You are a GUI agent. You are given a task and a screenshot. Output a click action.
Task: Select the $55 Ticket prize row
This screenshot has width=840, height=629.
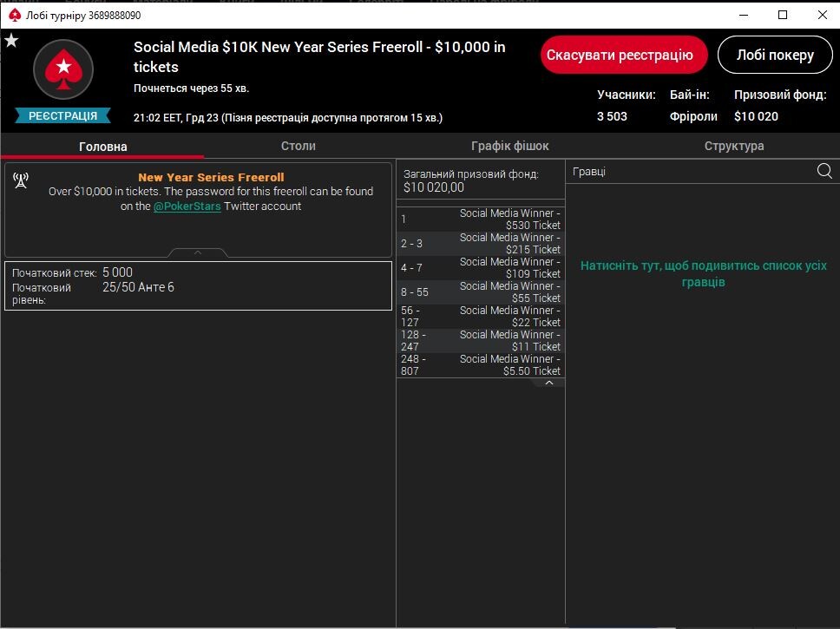point(481,292)
